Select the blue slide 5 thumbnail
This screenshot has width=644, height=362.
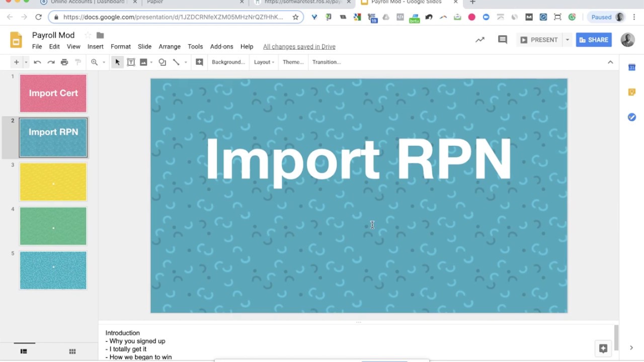(x=53, y=270)
